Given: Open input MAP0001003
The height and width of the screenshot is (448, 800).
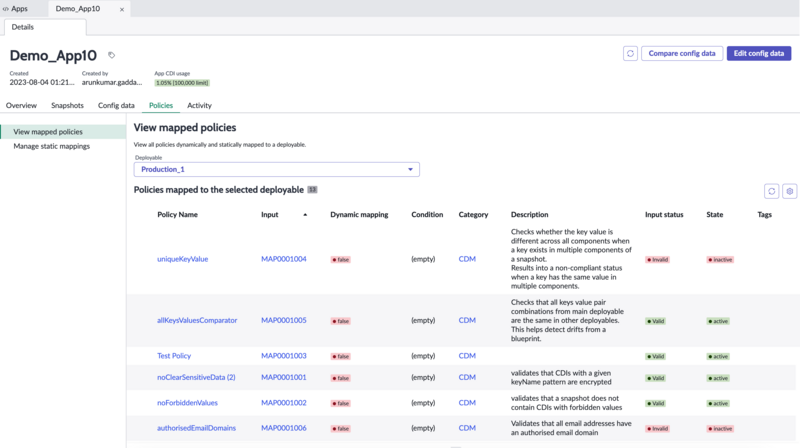Looking at the screenshot, I should point(284,356).
